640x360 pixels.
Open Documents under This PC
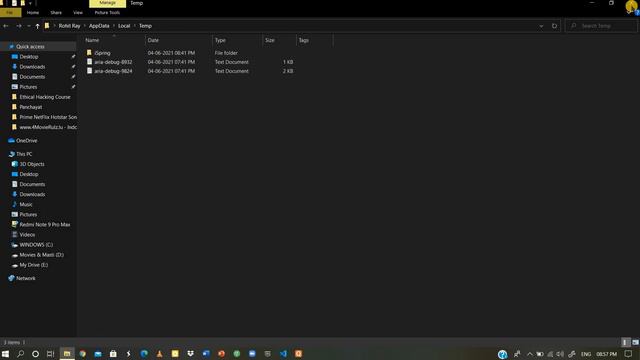pos(32,184)
